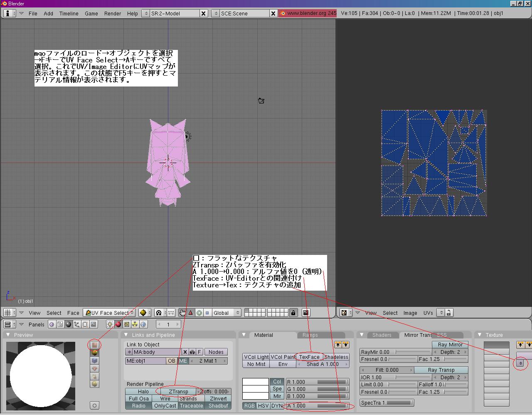This screenshot has height=415, width=532.
Task: Select the cube preview type in Preview panel
Action: pyautogui.click(x=94, y=360)
